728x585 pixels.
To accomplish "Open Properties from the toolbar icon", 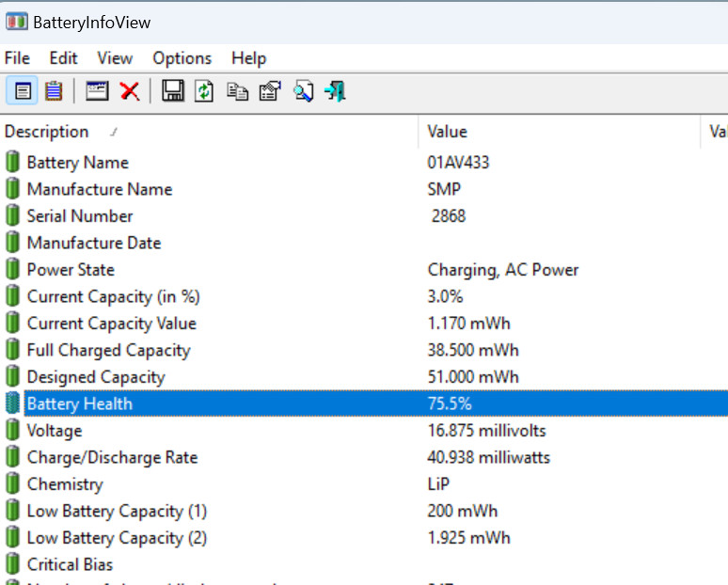I will (270, 91).
